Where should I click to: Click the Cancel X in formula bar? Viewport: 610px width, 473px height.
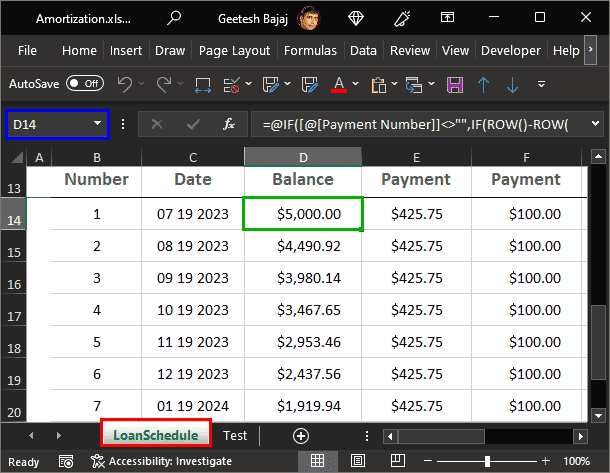(x=157, y=124)
